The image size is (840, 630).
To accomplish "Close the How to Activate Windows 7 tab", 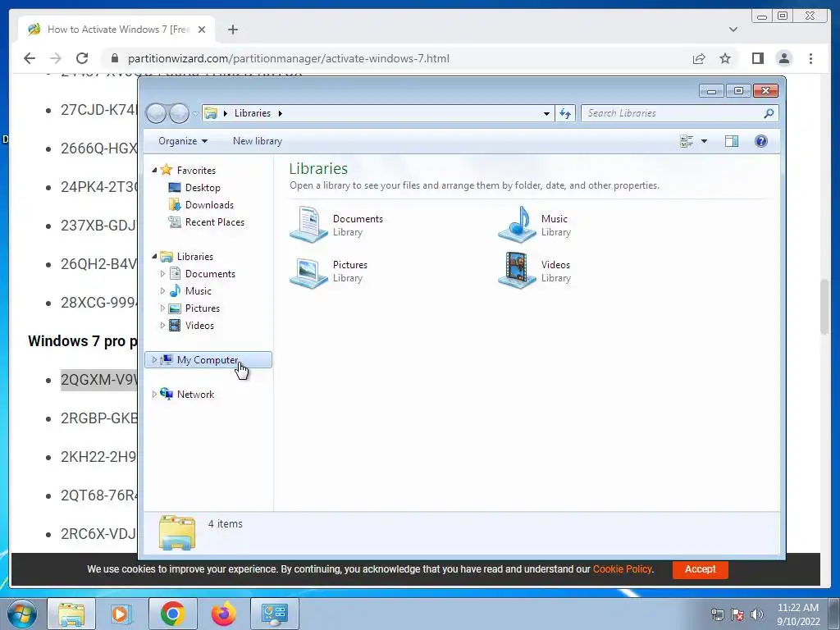I will [x=202, y=30].
